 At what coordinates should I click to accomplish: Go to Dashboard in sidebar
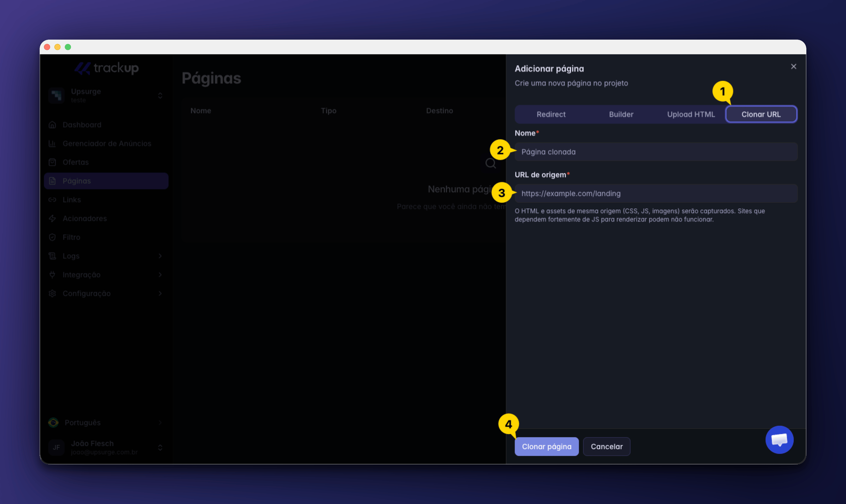106,125
